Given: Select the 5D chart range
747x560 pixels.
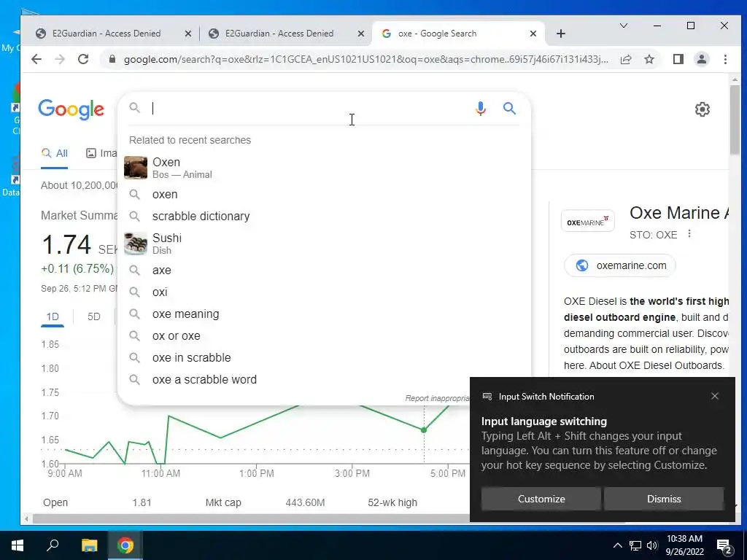Looking at the screenshot, I should 94,316.
